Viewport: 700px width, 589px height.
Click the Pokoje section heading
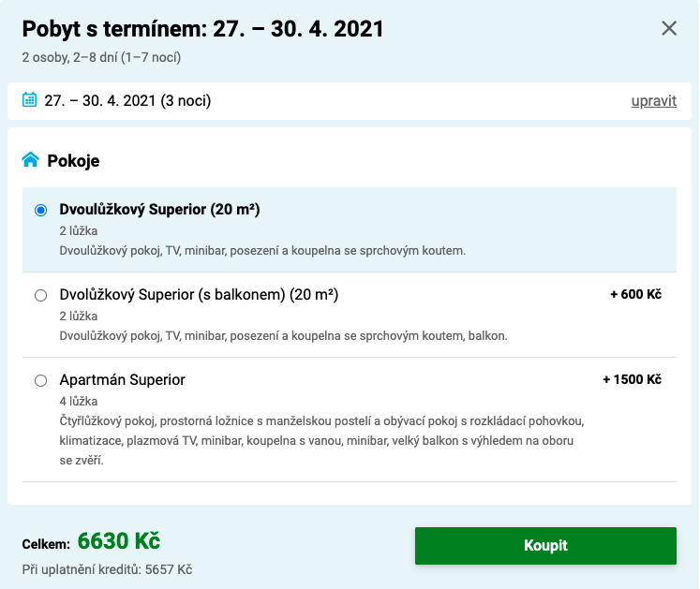pyautogui.click(x=73, y=161)
